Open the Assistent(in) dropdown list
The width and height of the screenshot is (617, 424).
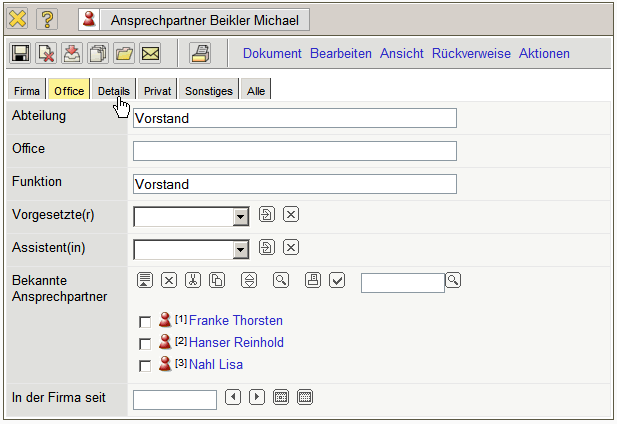coord(240,249)
